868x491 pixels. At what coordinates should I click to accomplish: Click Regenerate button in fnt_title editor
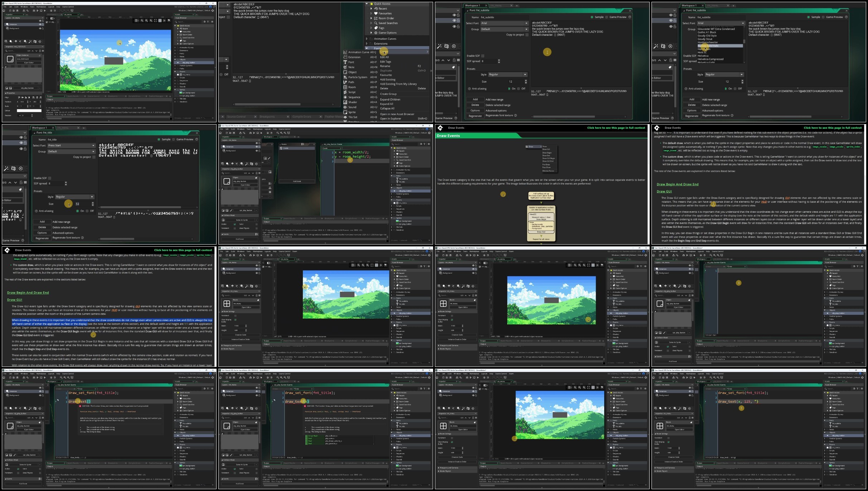(42, 238)
